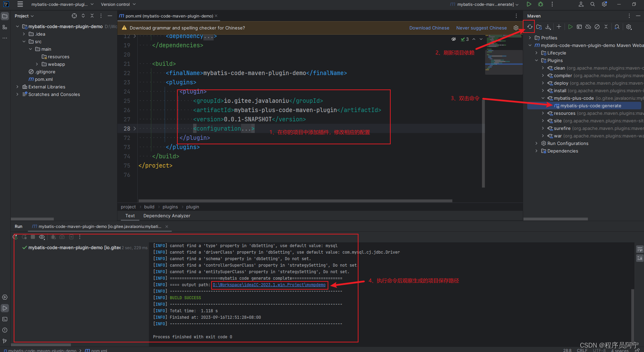Collapse all nodes in Maven panel
Viewport: 644px width, 352px height.
click(x=606, y=27)
